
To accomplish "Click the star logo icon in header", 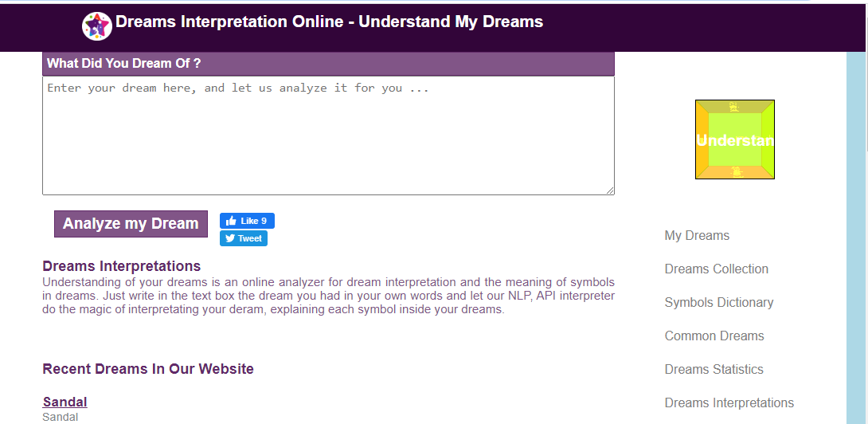I will point(97,26).
